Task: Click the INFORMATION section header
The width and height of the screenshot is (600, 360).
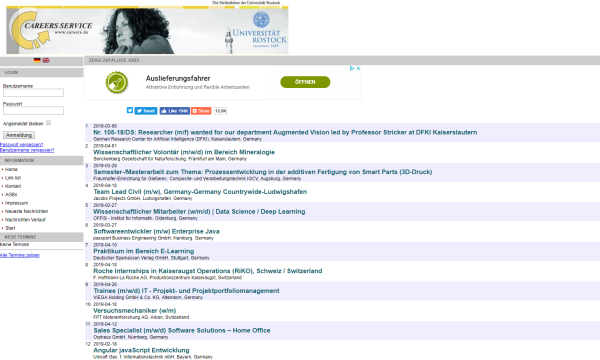Action: (41, 160)
